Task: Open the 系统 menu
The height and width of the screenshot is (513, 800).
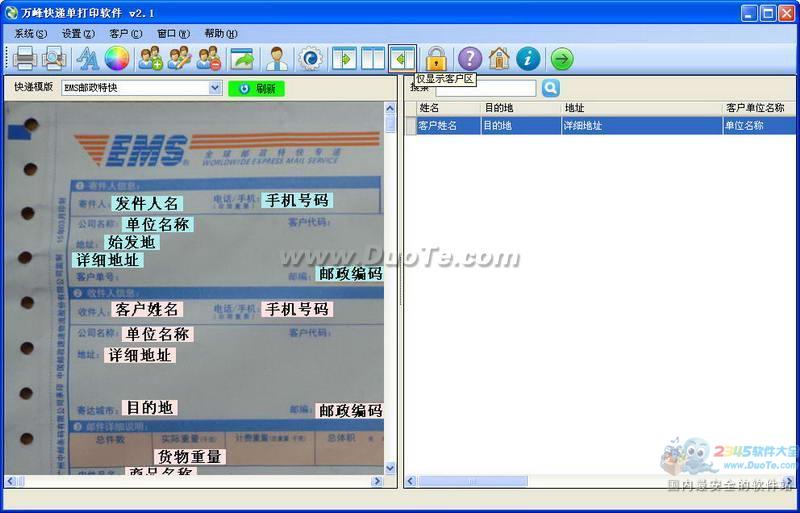Action: [31, 34]
